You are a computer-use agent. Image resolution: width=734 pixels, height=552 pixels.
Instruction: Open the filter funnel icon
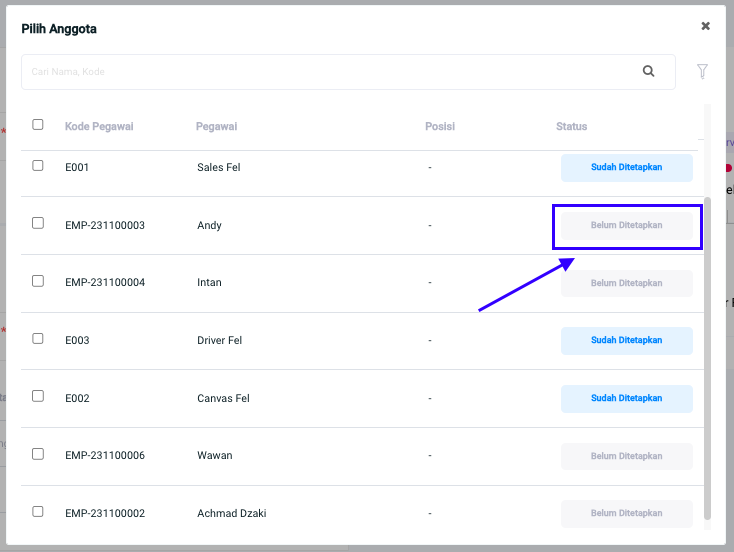(x=702, y=72)
